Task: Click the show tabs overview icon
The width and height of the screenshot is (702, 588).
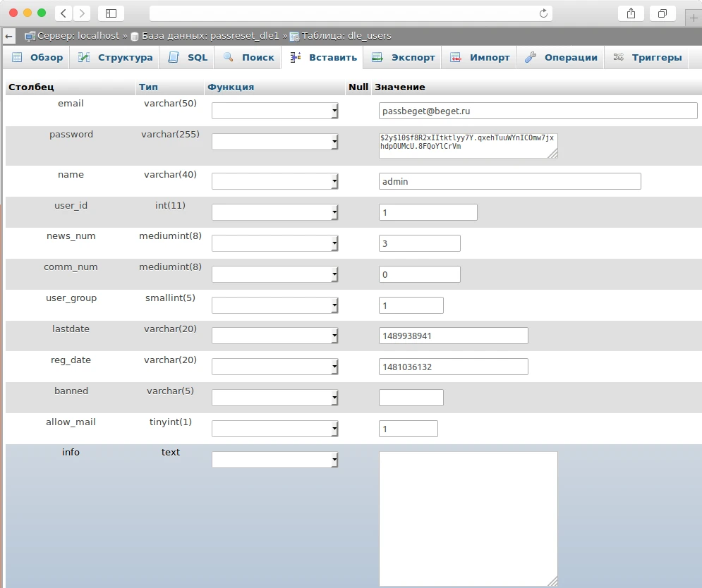Action: coord(662,13)
